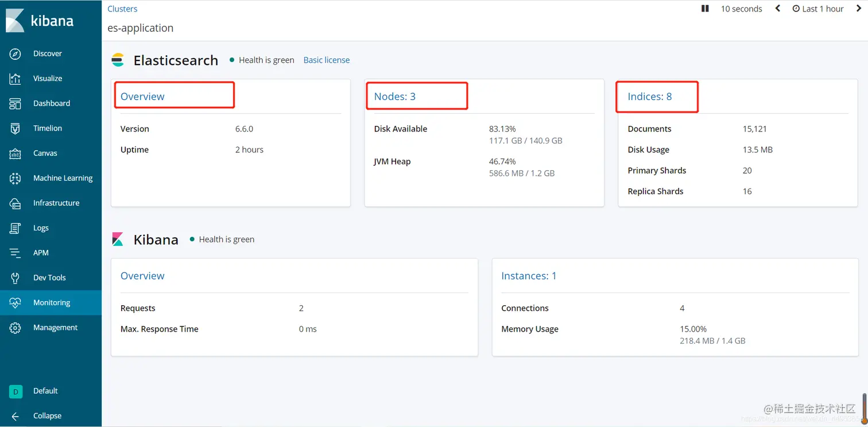Click the Canvas icon in sidebar
The image size is (868, 427).
point(15,153)
